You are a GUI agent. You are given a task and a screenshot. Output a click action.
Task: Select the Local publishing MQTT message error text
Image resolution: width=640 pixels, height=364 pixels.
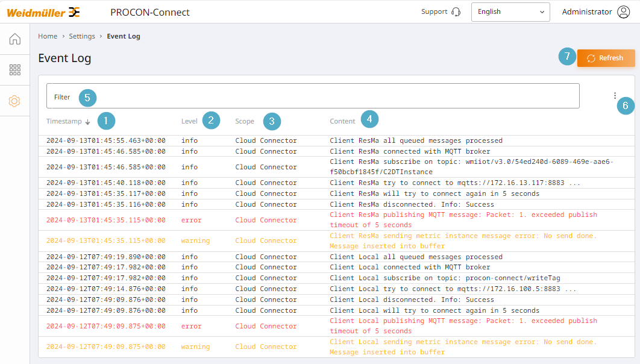(463, 326)
